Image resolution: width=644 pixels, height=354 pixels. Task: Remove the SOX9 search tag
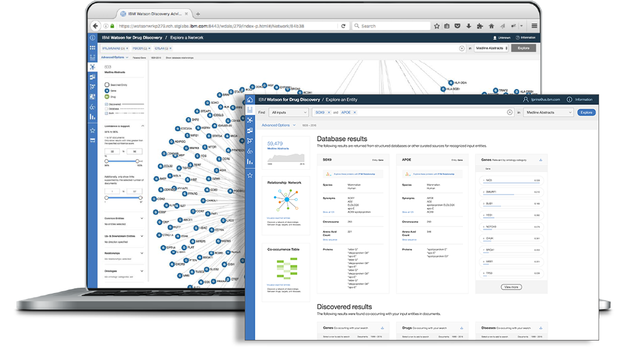[x=328, y=113]
